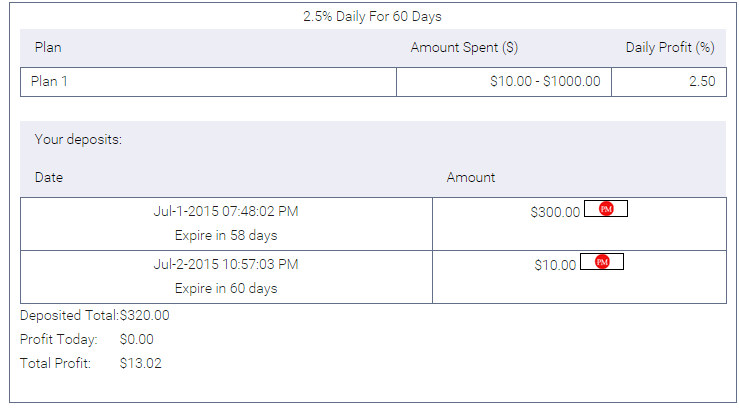Image resolution: width=739 pixels, height=408 pixels.
Task: Click the 'Amount Spent ($)' column header
Action: pos(464,47)
